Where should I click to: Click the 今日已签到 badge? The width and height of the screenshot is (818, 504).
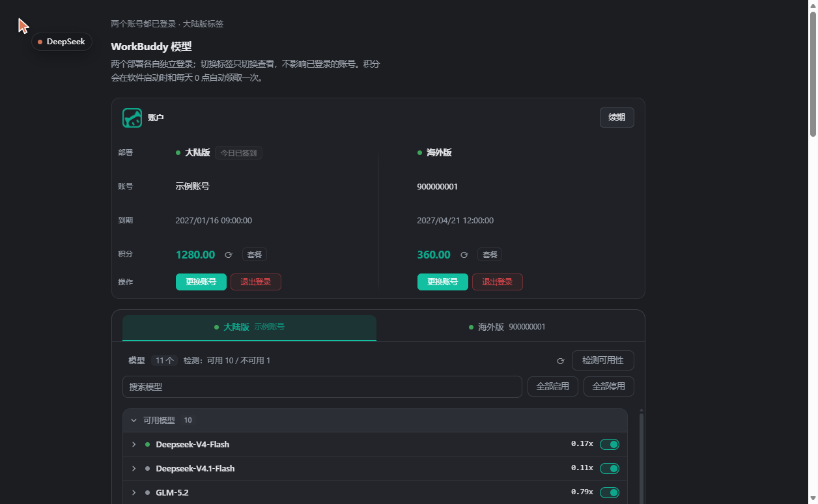(x=238, y=153)
